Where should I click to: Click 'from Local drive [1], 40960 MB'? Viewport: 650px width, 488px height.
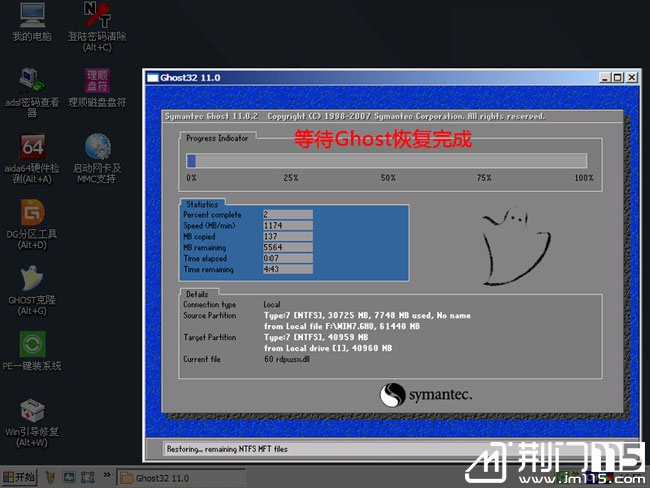point(328,348)
